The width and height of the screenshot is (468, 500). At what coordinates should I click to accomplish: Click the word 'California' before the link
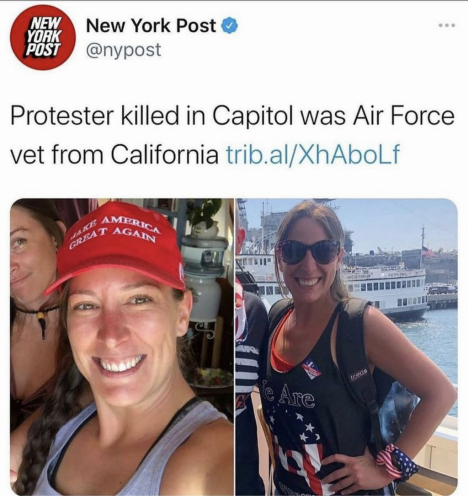(165, 154)
